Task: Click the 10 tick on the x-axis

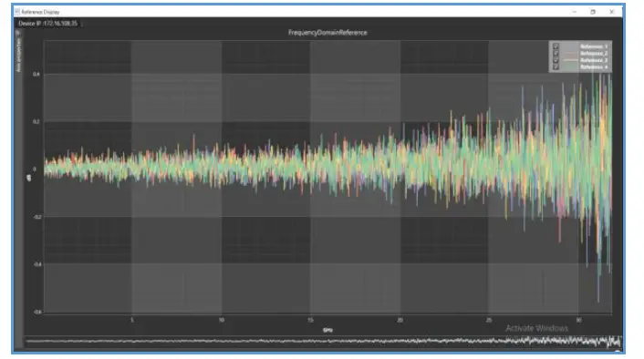Action: [x=222, y=320]
